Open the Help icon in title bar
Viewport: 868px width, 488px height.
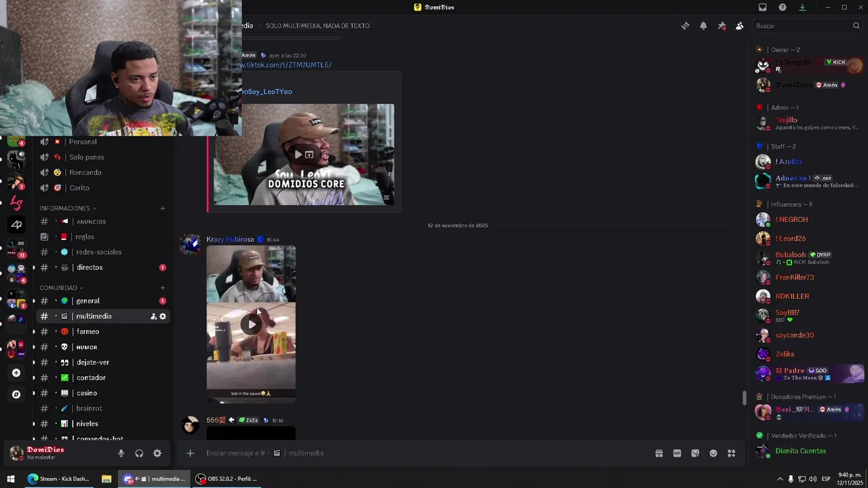[783, 7]
